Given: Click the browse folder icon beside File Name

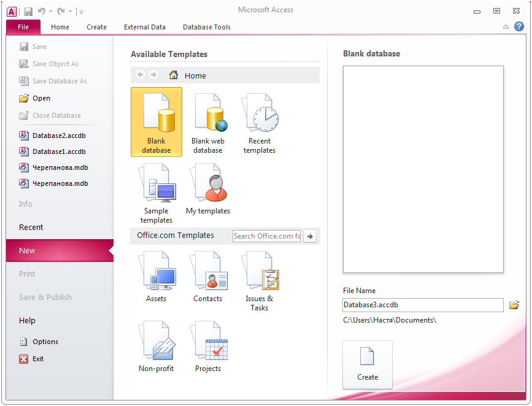Looking at the screenshot, I should [x=514, y=305].
